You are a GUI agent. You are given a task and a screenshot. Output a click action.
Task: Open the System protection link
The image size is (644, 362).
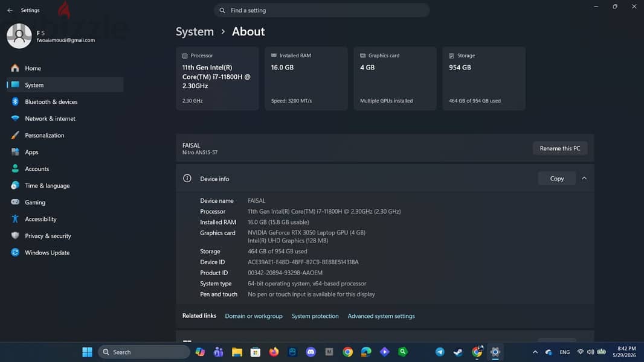[x=315, y=316]
